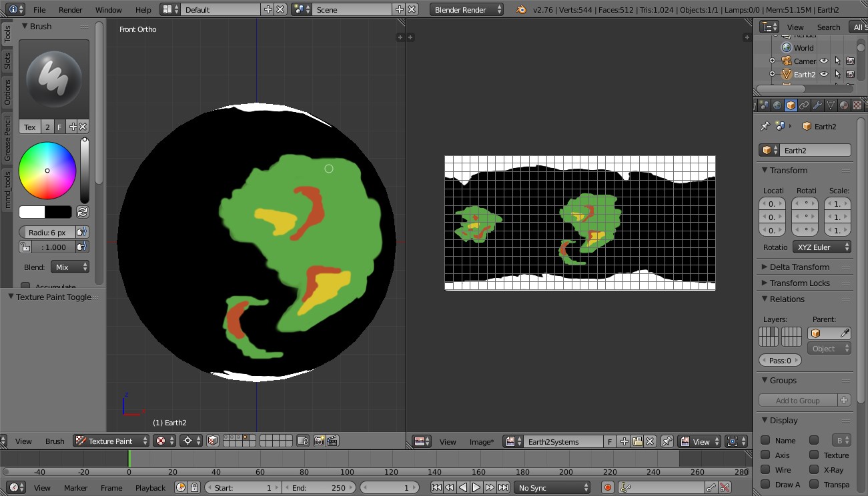Click the Add to Group button
Viewport: 868px width, 496px height.
point(798,400)
